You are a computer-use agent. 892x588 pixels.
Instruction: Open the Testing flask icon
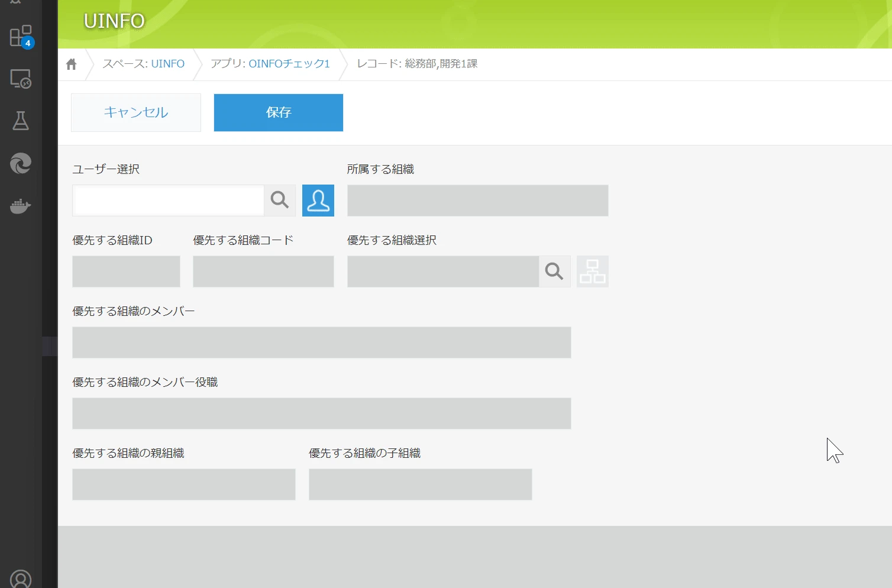(21, 121)
